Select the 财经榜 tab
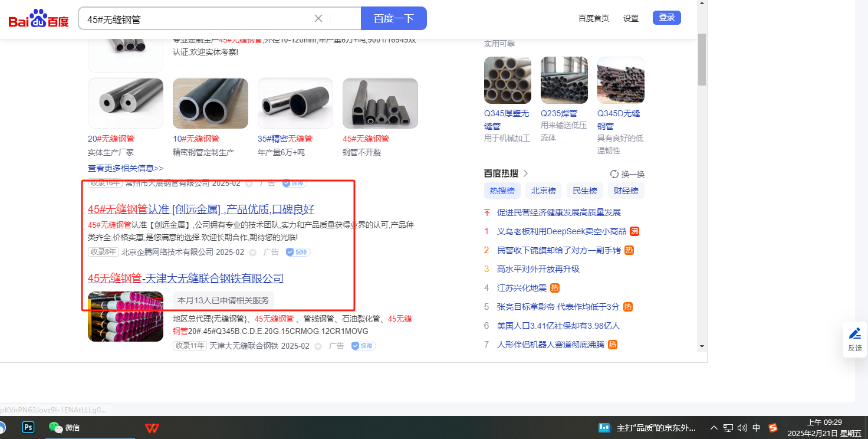The height and width of the screenshot is (439, 868). point(626,191)
